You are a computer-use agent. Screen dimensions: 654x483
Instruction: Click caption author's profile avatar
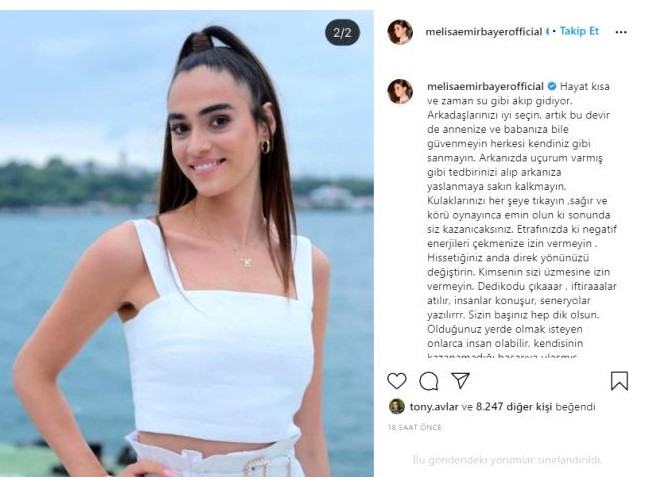click(400, 91)
